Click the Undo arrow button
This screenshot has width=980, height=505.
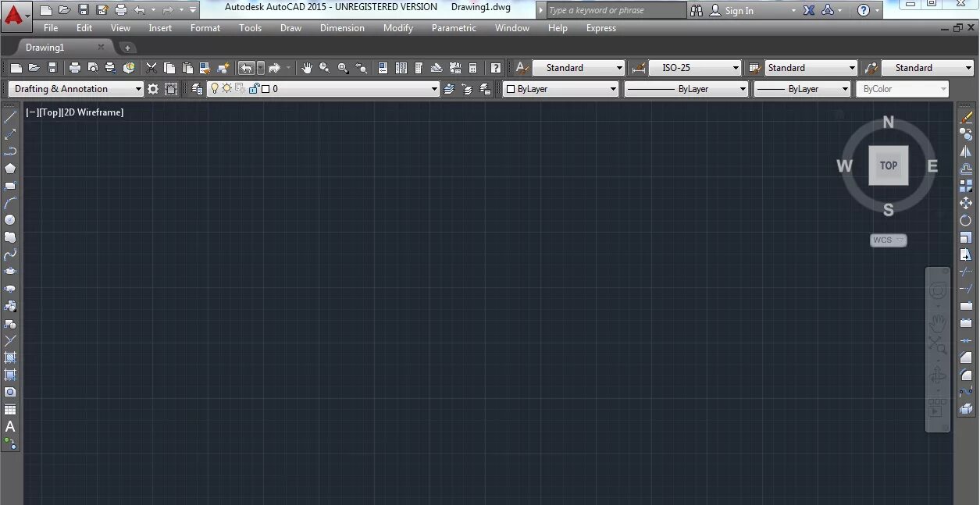coord(247,68)
